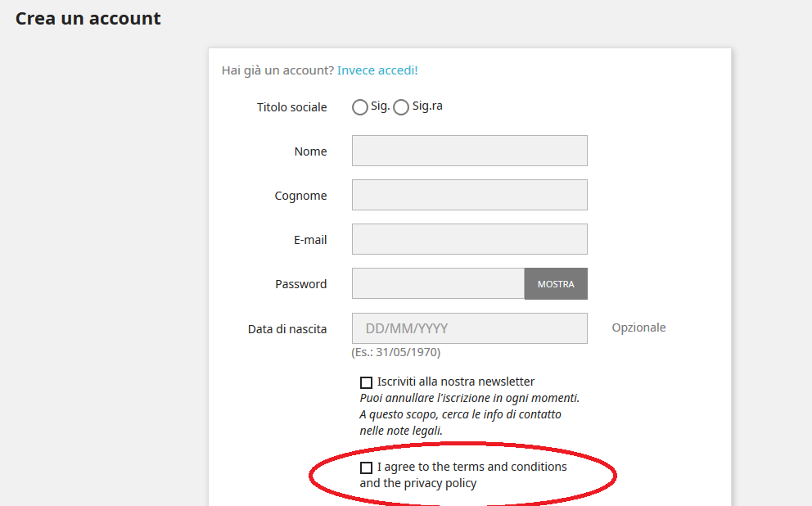812x506 pixels.
Task: Open the 'Invece accedi!' login link
Action: click(x=377, y=70)
